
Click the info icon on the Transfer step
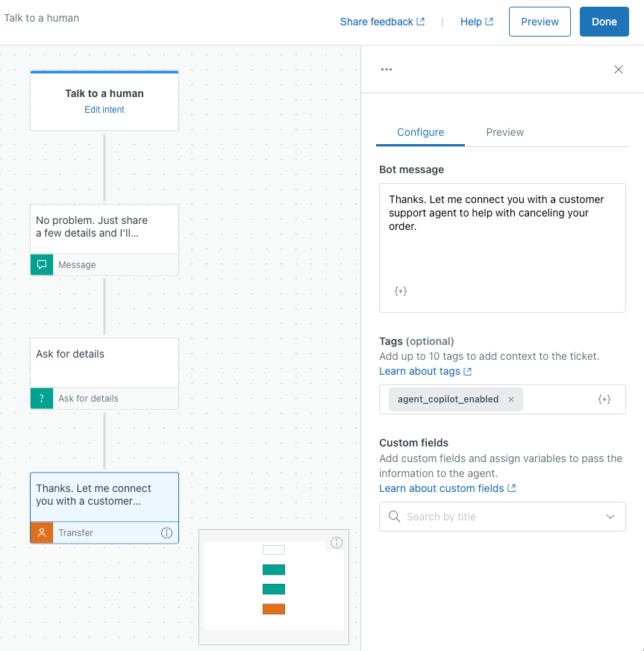point(167,532)
